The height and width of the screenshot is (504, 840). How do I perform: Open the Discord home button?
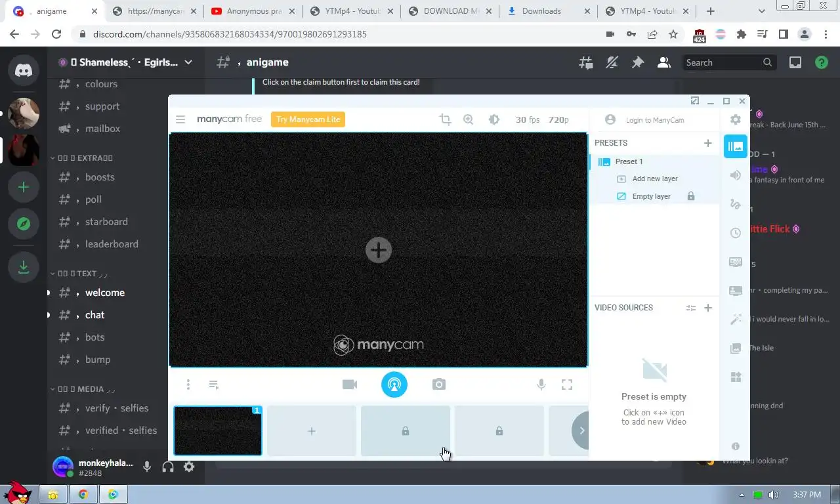tap(24, 70)
